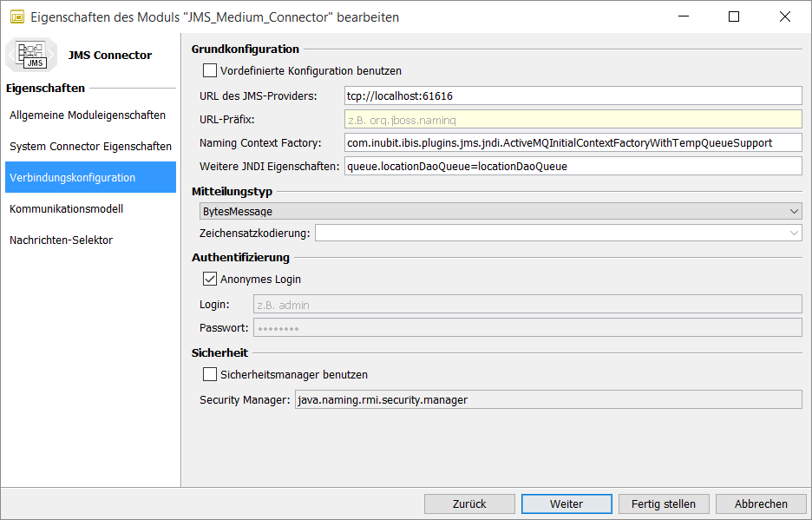
Task: Click Fertig stellen to finish
Action: pyautogui.click(x=663, y=504)
